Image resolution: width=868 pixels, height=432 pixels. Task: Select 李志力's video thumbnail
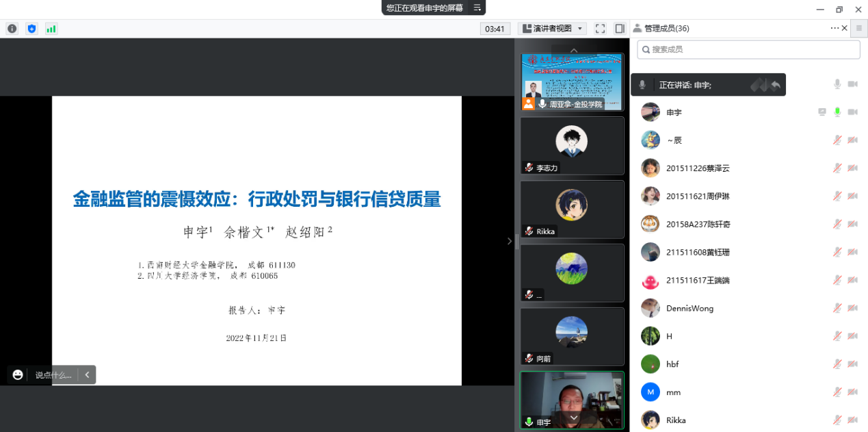(572, 145)
